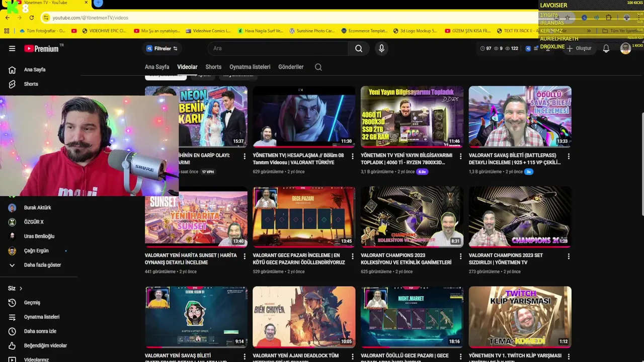This screenshot has width=644, height=362.
Task: Open VALORANT YENİ HARİTA SUNSET video title
Action: click(x=191, y=259)
